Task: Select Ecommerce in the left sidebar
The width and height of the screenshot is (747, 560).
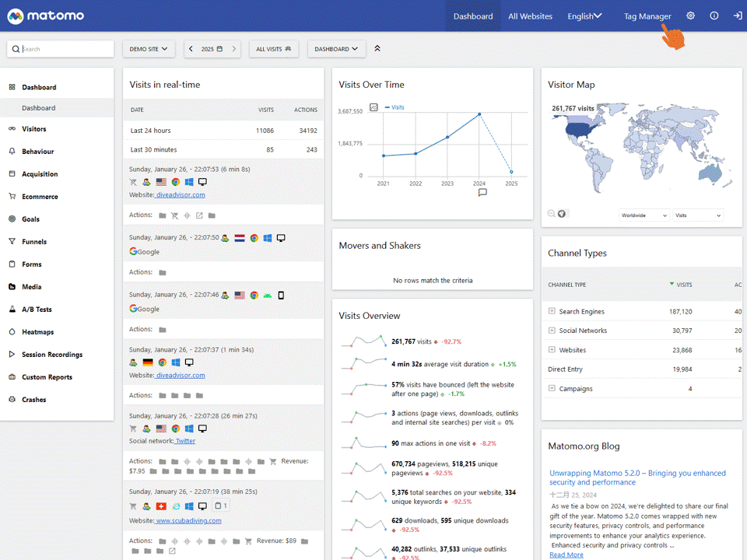Action: (x=40, y=197)
